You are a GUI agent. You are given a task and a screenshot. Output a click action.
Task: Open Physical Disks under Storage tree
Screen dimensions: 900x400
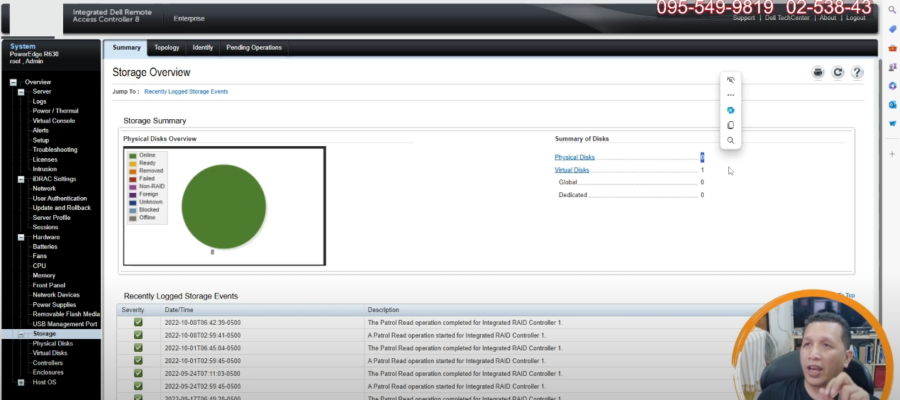[x=53, y=344]
